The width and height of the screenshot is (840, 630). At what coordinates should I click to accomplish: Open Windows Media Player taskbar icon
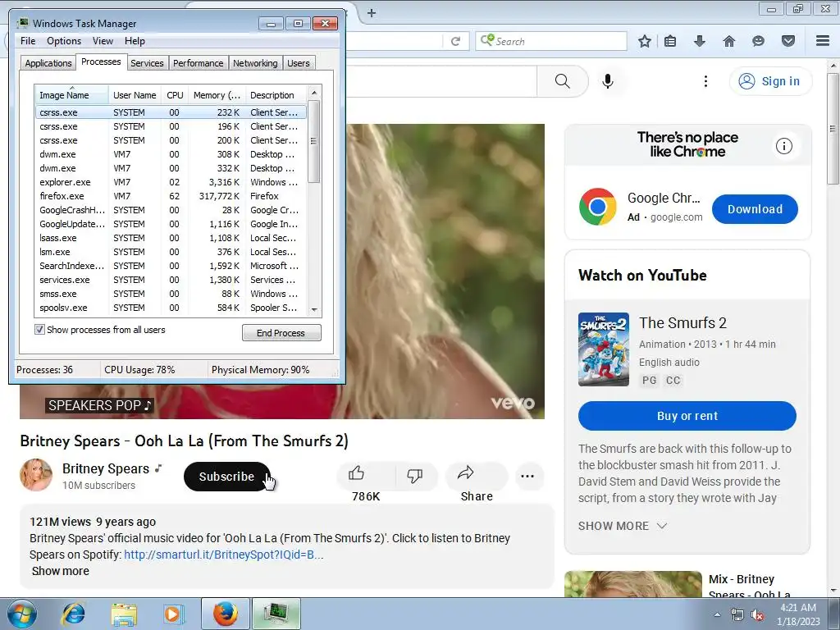(x=172, y=614)
